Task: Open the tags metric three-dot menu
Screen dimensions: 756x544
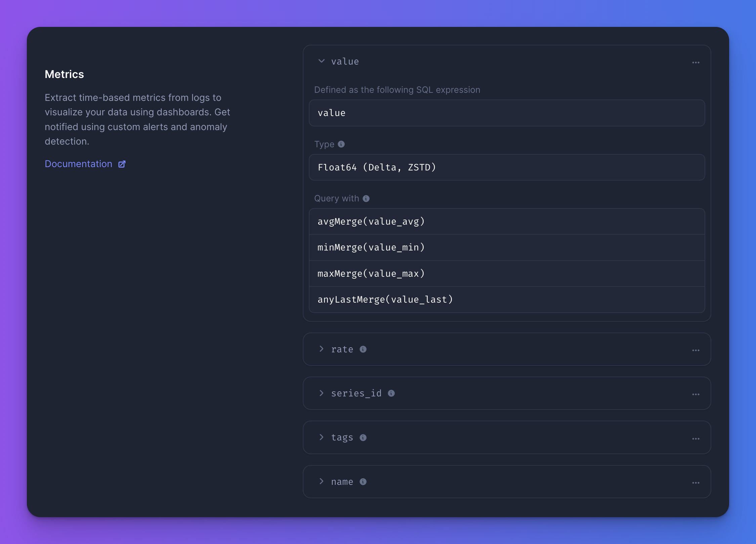Action: 696,439
